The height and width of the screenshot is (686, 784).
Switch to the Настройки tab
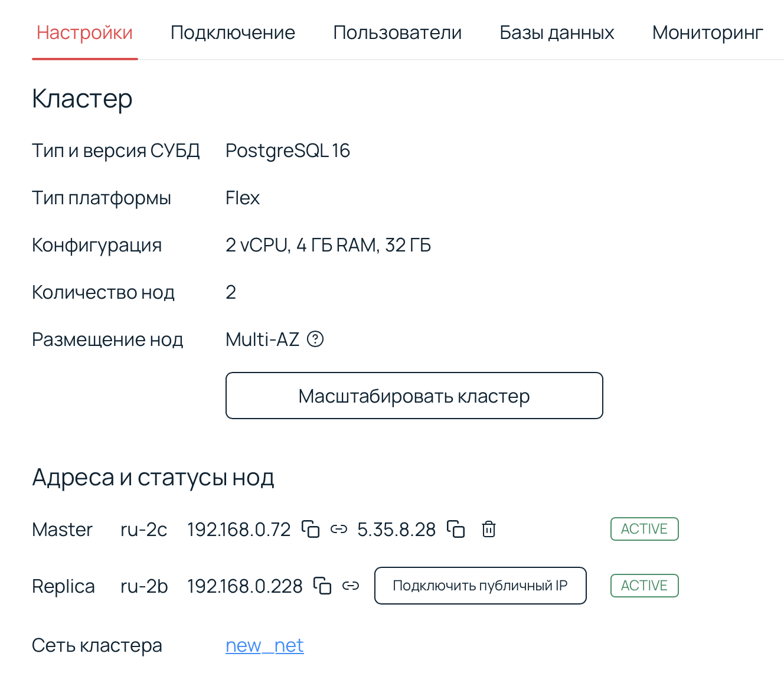click(84, 32)
